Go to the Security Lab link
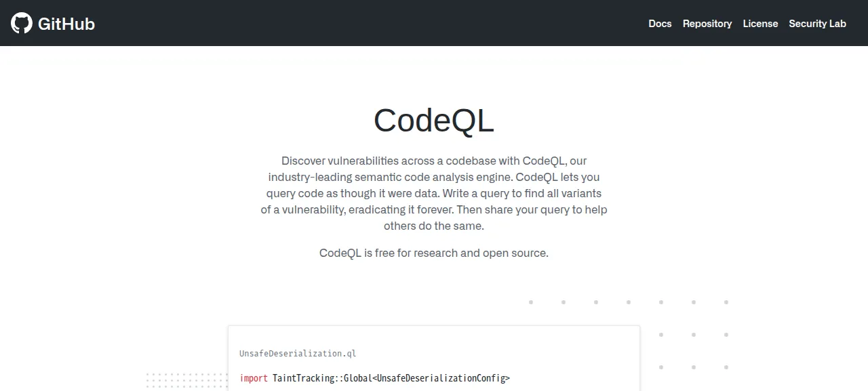868x391 pixels. pos(817,23)
